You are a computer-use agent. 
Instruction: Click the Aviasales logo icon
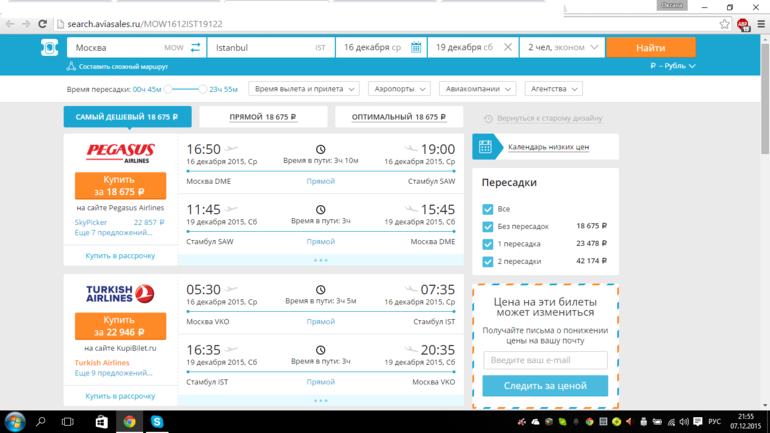49,47
